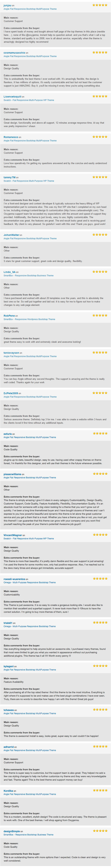Viewport: 111px width, 868px height.
Task: Click five-star rating beside tammyTM's review
Action: [x=100, y=177]
